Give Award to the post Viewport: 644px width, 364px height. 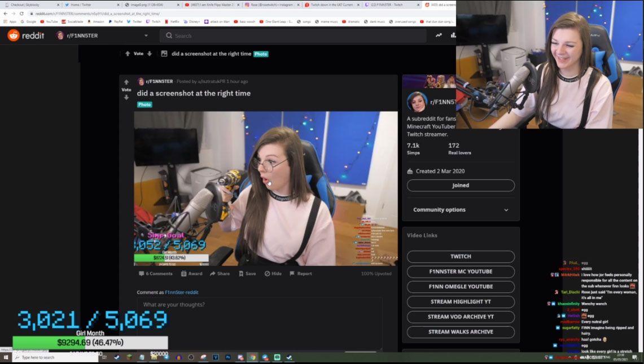pos(191,274)
